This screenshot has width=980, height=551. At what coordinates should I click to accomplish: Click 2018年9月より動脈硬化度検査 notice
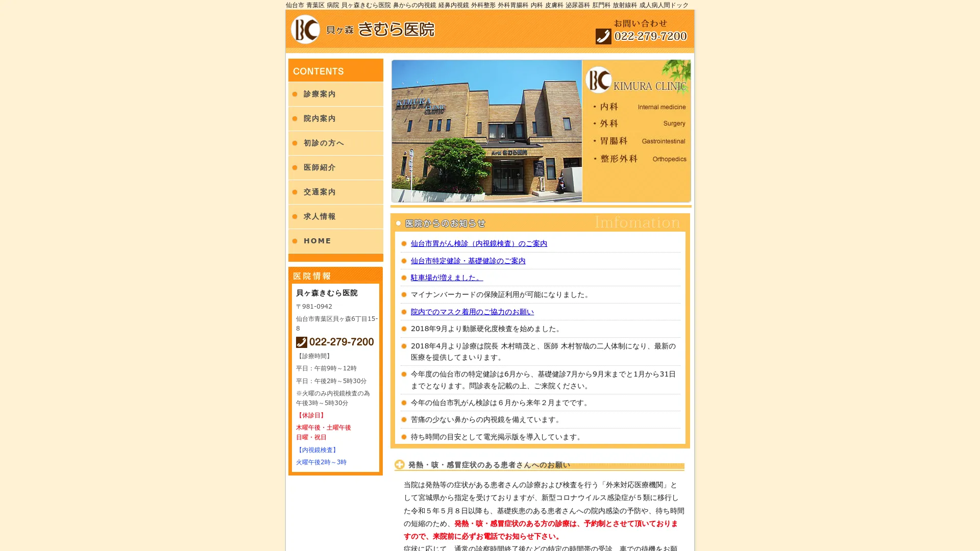[486, 329]
